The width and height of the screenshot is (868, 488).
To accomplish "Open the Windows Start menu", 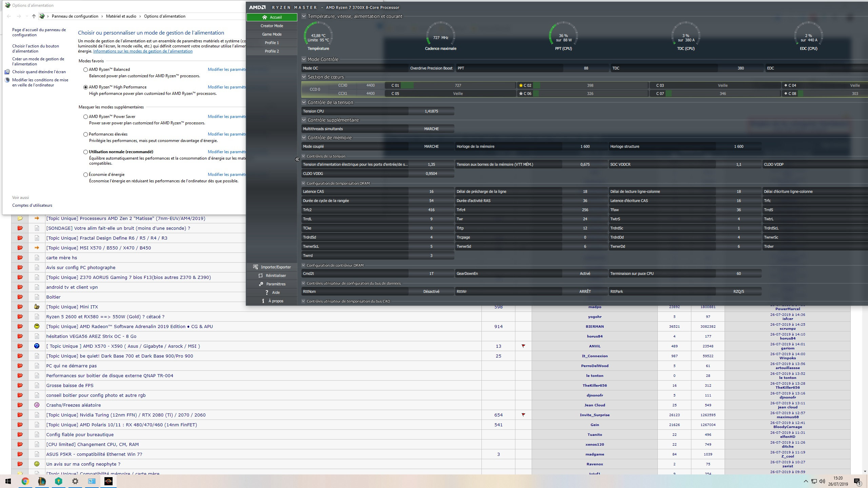I will click(8, 481).
